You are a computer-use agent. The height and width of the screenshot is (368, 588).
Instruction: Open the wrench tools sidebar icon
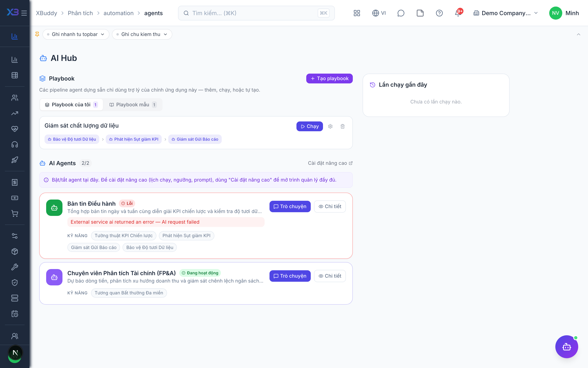(14, 267)
